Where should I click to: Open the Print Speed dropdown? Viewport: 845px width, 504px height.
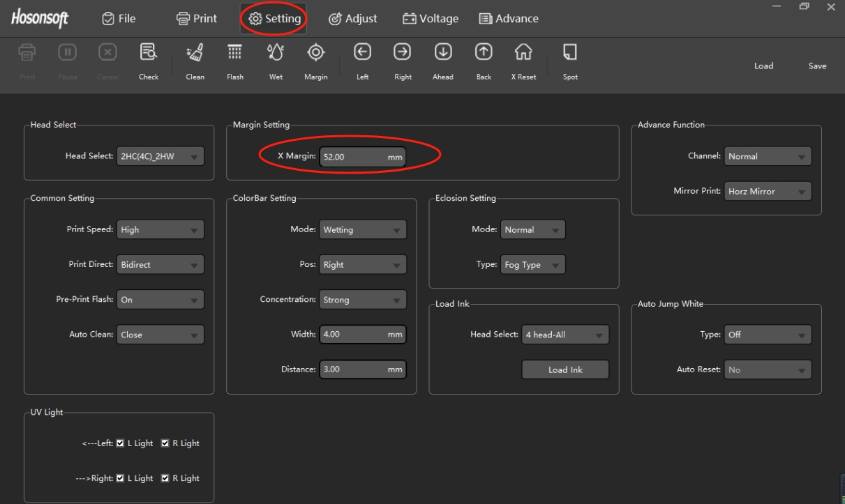point(160,229)
